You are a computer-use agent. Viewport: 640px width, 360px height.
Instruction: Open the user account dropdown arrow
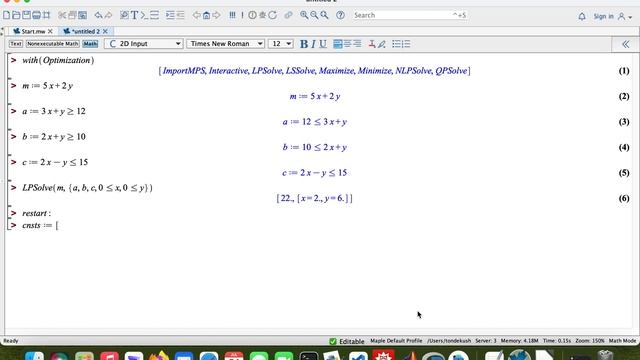[x=630, y=17]
